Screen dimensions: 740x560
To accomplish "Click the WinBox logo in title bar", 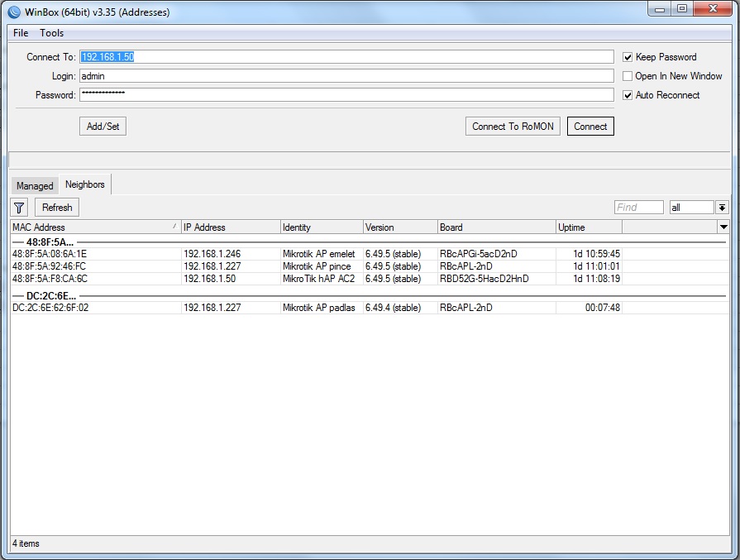I will (x=14, y=12).
